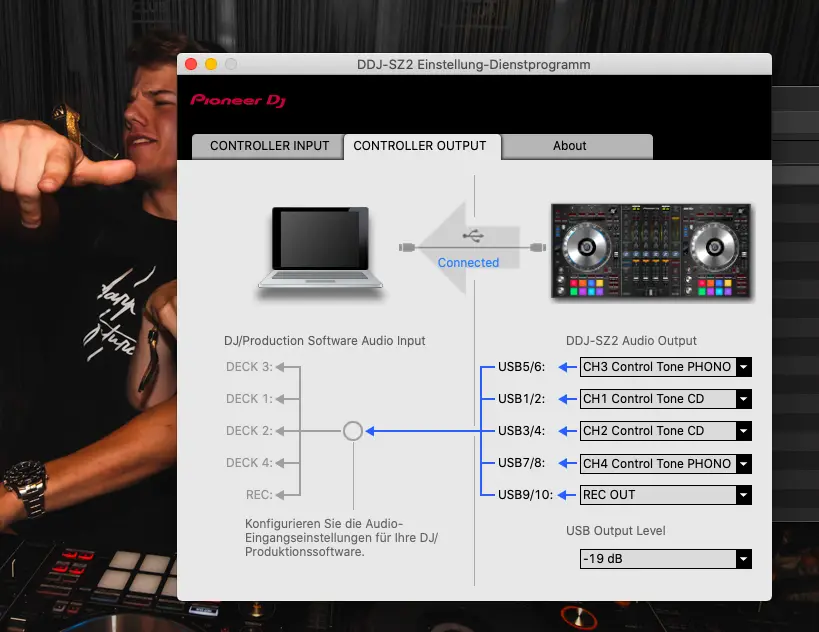Click the DECK 3 input label
This screenshot has height=632, width=819.
coord(249,367)
